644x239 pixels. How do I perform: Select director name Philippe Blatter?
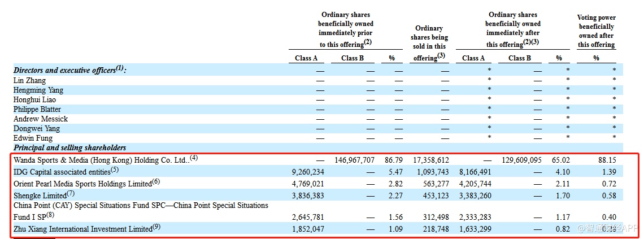[x=37, y=109]
